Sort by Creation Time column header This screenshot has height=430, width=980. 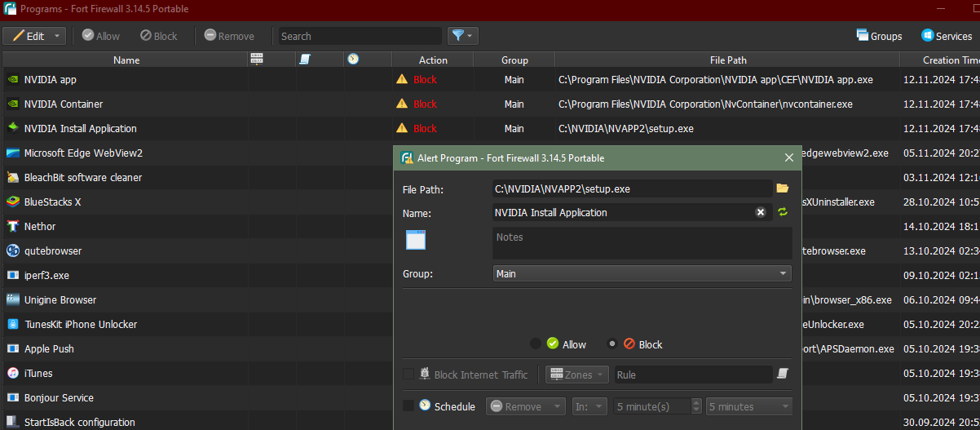point(940,60)
